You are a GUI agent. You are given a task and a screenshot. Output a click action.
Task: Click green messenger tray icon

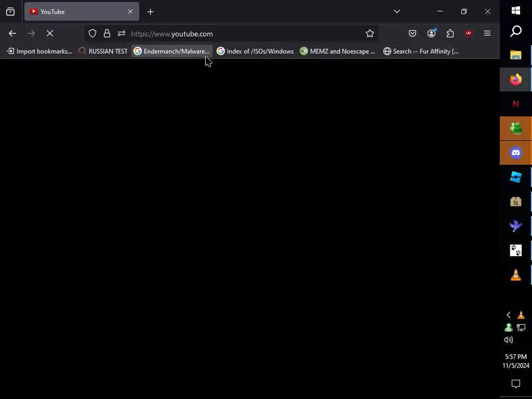(x=509, y=327)
